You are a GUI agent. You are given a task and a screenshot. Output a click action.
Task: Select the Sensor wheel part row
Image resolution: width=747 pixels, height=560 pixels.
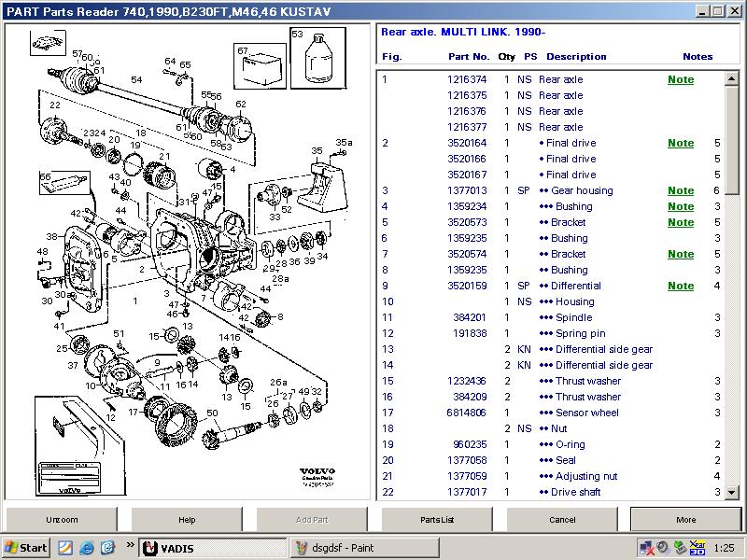pos(588,413)
